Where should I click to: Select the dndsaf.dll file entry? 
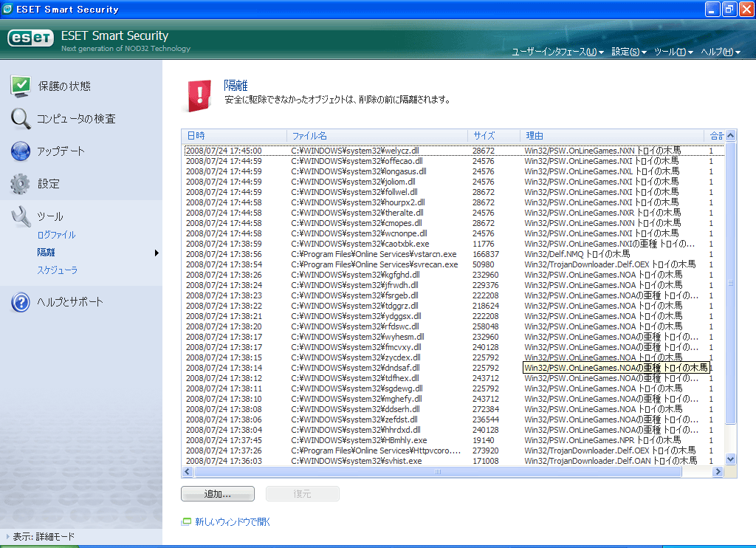pyautogui.click(x=355, y=368)
